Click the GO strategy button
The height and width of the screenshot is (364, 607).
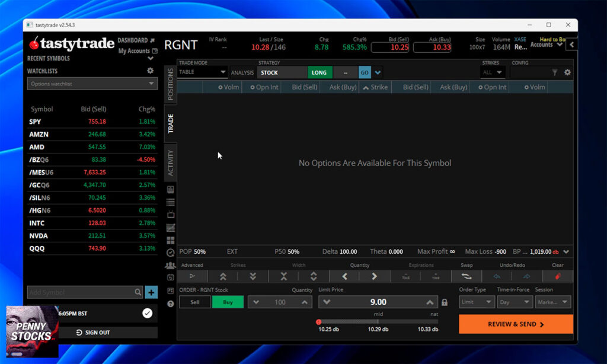[x=365, y=72]
